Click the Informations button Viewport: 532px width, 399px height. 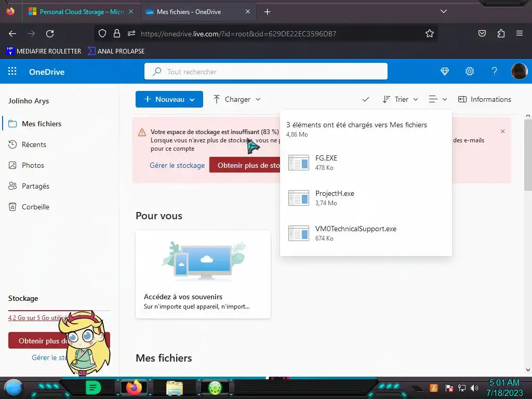pos(485,99)
